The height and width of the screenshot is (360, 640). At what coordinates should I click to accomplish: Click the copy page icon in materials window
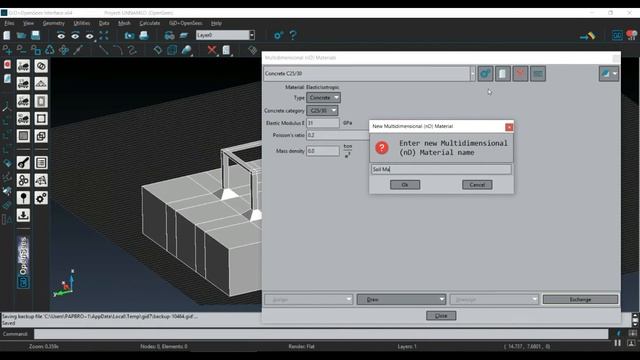[x=503, y=74]
